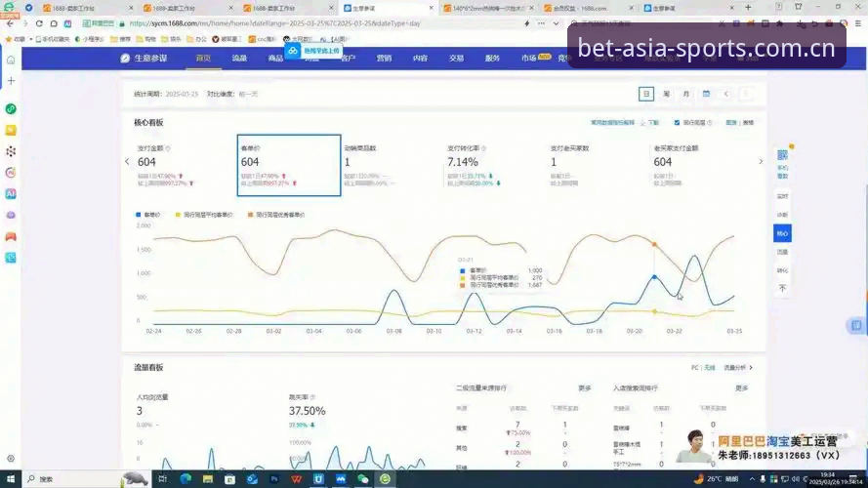Show more metrics with right arrow

(760, 162)
